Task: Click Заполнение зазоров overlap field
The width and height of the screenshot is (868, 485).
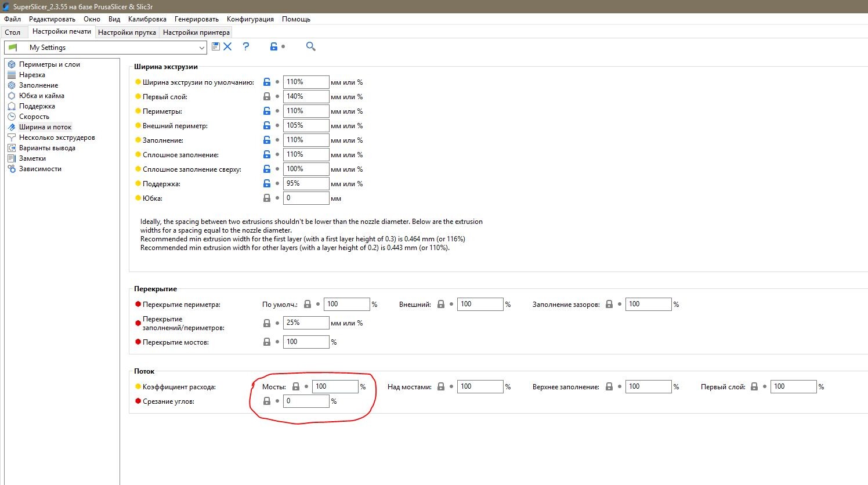Action: pos(648,305)
